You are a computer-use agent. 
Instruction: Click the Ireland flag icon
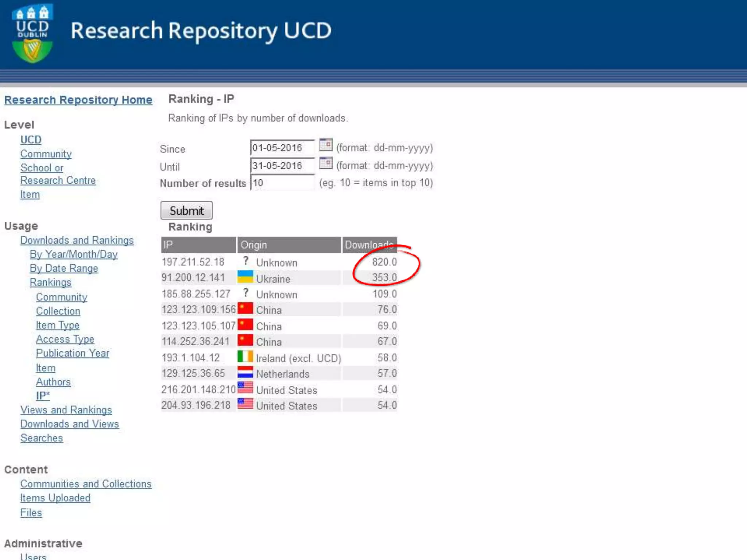coord(245,357)
